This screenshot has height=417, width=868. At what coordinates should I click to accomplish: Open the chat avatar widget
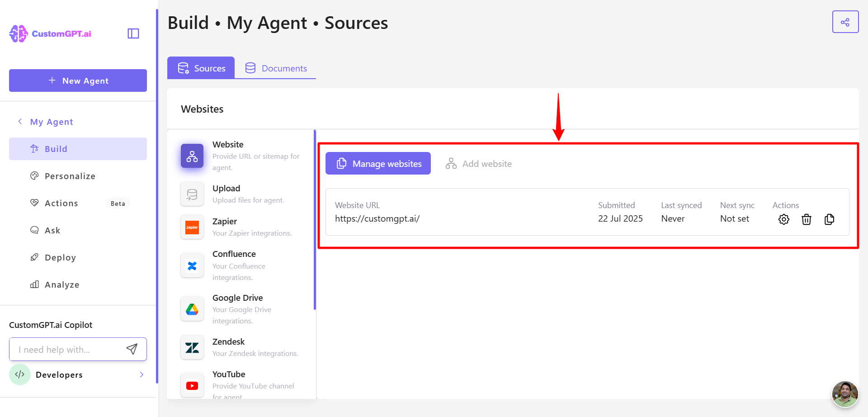click(845, 394)
